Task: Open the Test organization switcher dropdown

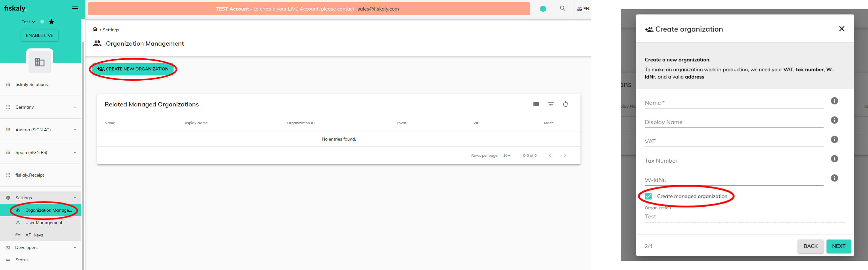Action: point(28,22)
